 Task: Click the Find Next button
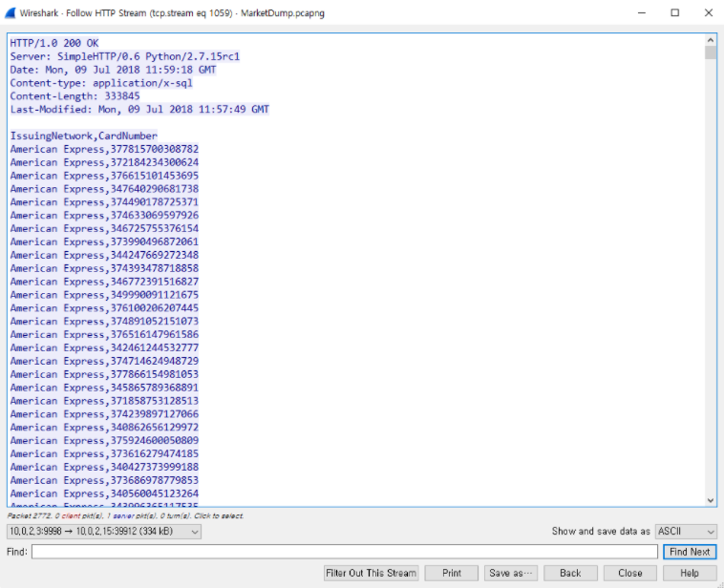(690, 552)
